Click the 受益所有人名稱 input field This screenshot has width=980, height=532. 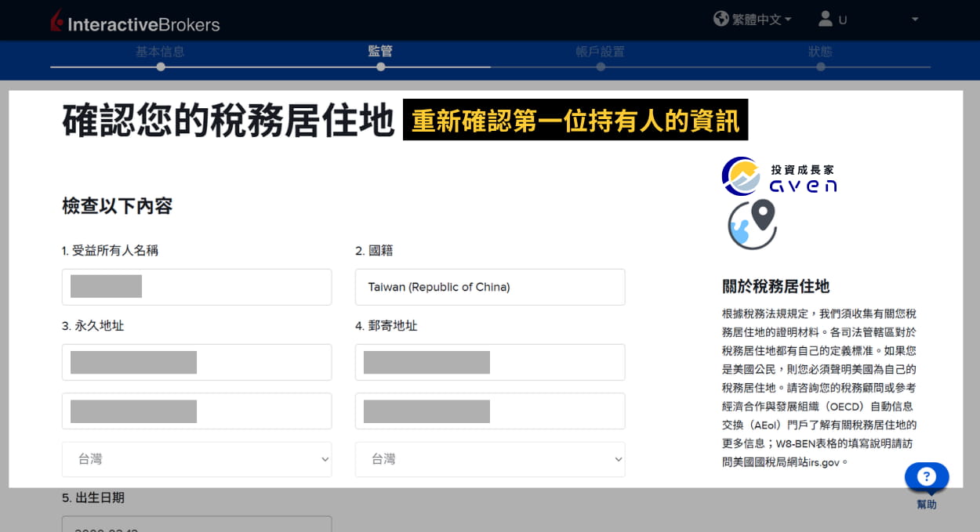point(197,287)
